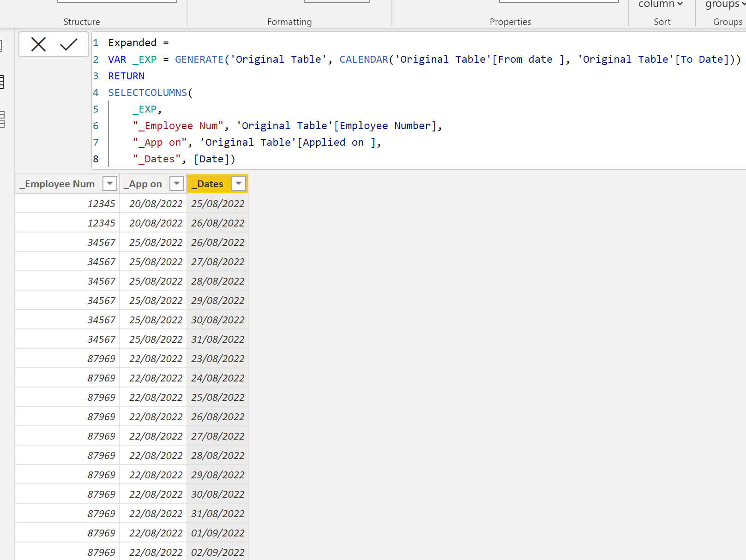746x560 pixels.
Task: Click "_App on" string in formula line 7
Action: tap(160, 143)
